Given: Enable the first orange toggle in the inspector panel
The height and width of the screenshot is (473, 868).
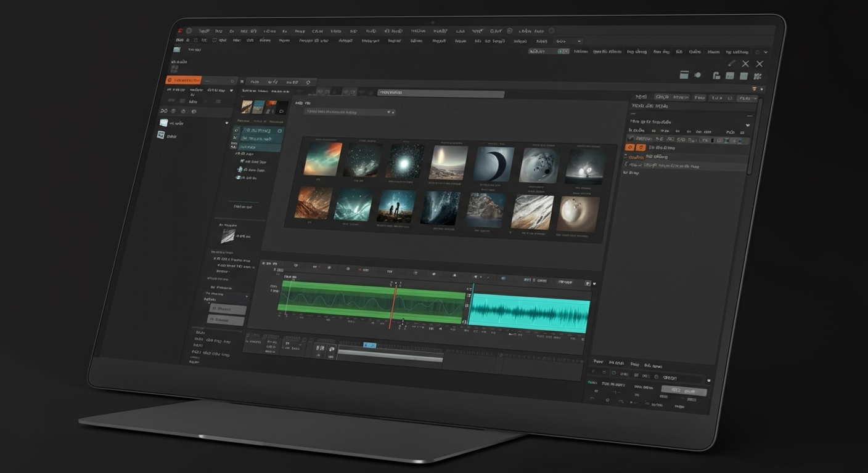Looking at the screenshot, I should (x=629, y=147).
